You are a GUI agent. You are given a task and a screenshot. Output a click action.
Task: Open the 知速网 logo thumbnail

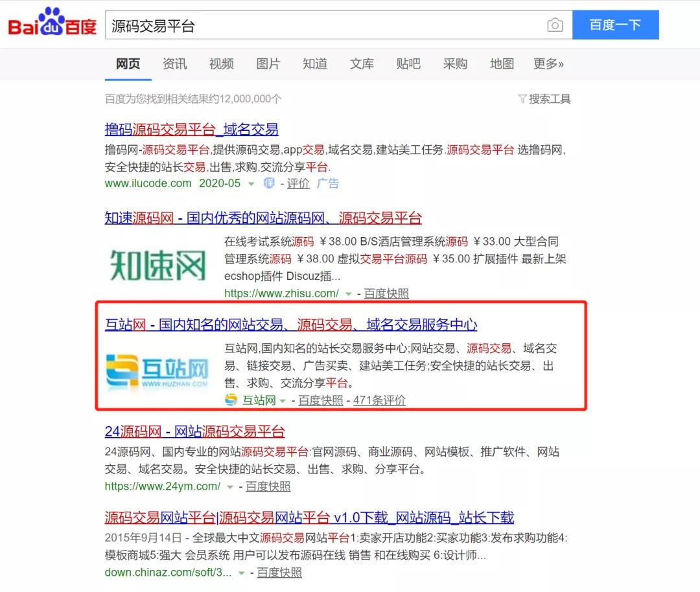(x=158, y=265)
